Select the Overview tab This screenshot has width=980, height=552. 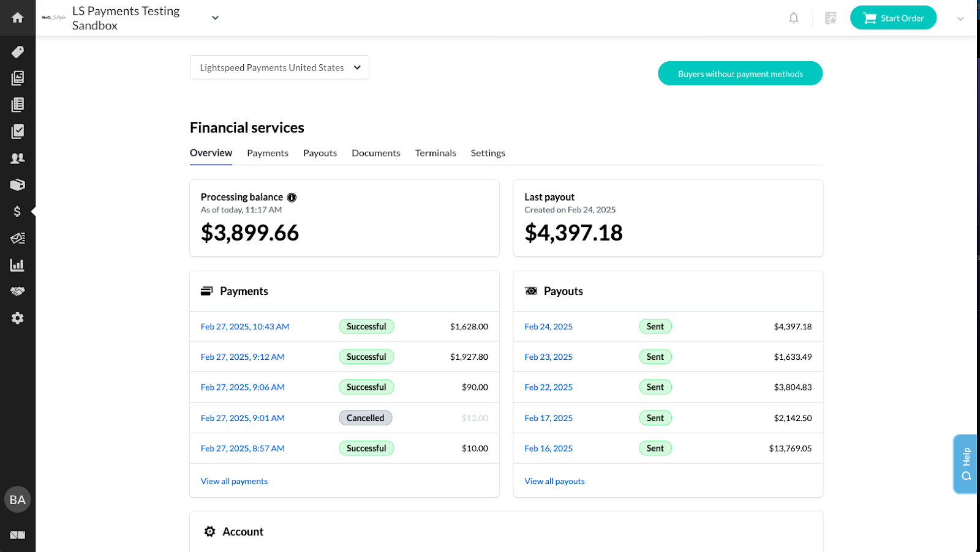[211, 153]
